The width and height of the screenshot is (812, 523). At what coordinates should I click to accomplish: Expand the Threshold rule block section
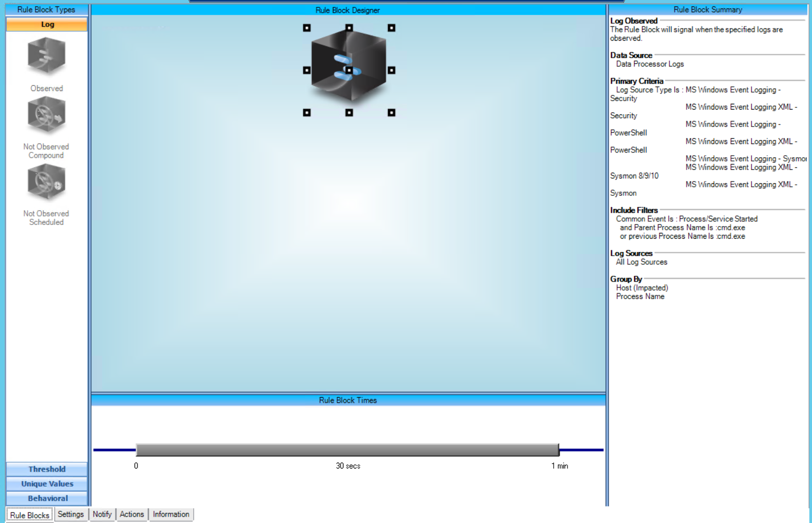point(47,469)
